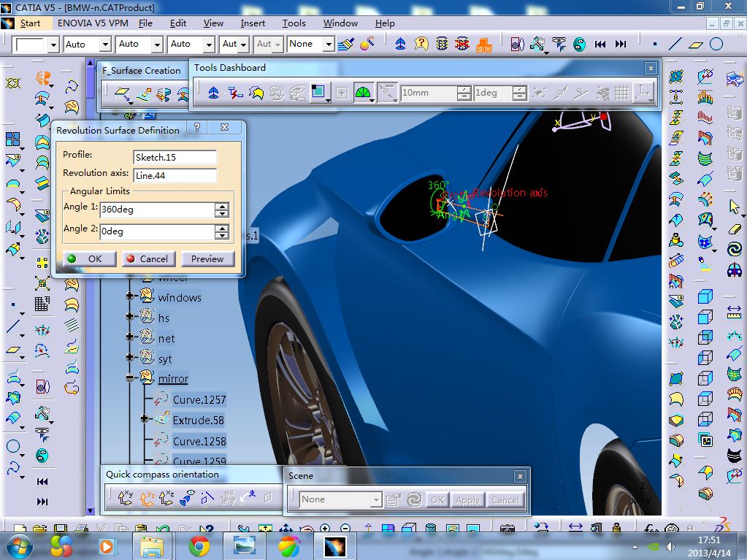Click the extrude surface icon in F_Surface Creation
The width and height of the screenshot is (747, 560).
pyautogui.click(x=144, y=94)
